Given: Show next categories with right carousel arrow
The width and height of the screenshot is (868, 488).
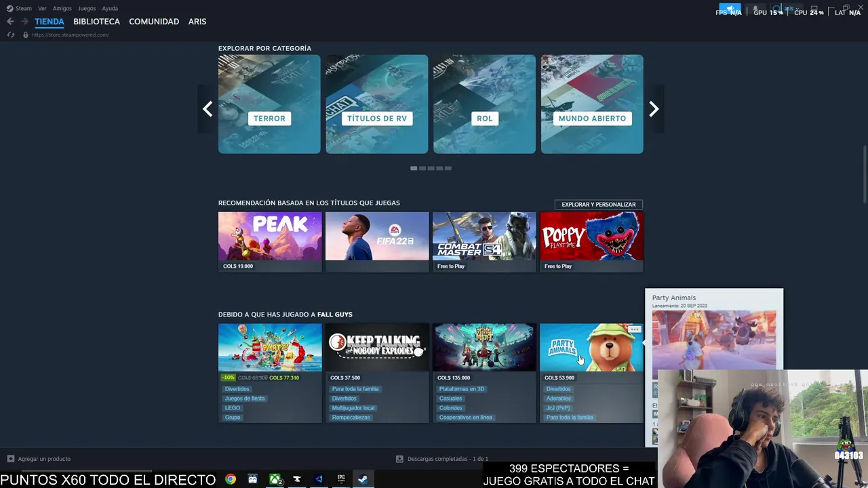Looking at the screenshot, I should coord(654,108).
